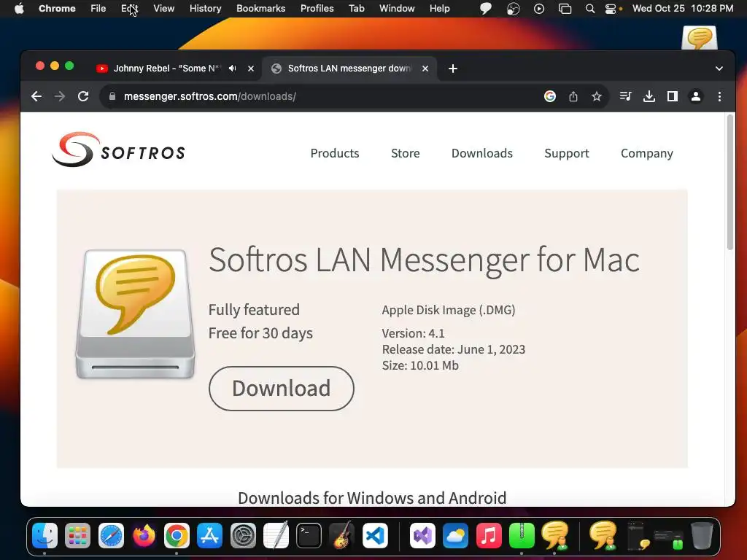Screen dimensions: 747x560
Task: Click the forward navigation arrow
Action: pos(60,97)
